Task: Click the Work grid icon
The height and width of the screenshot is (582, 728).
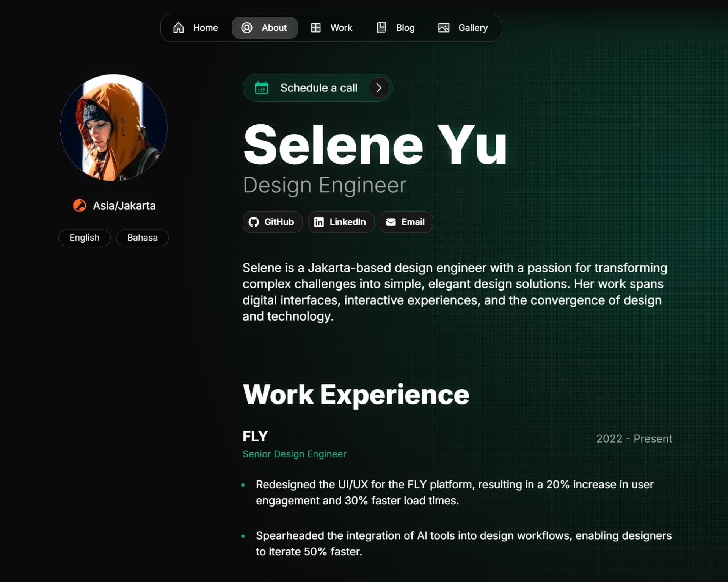Action: [315, 28]
